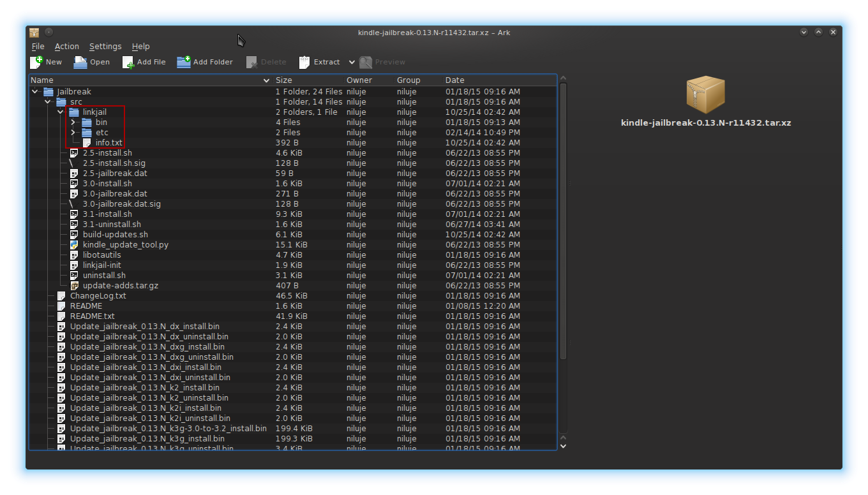The image size is (868, 495).
Task: Select the 2.5-jailbreak.dat file name
Action: [115, 174]
